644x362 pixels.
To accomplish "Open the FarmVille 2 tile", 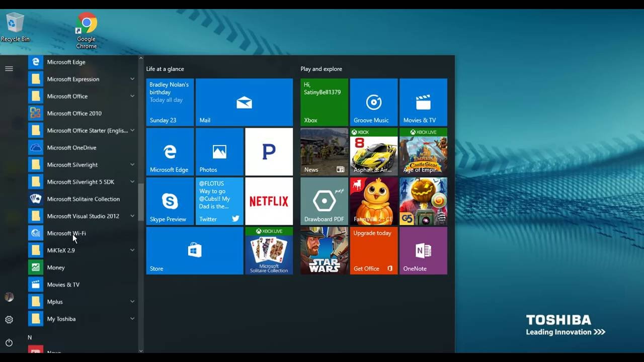I will click(374, 201).
